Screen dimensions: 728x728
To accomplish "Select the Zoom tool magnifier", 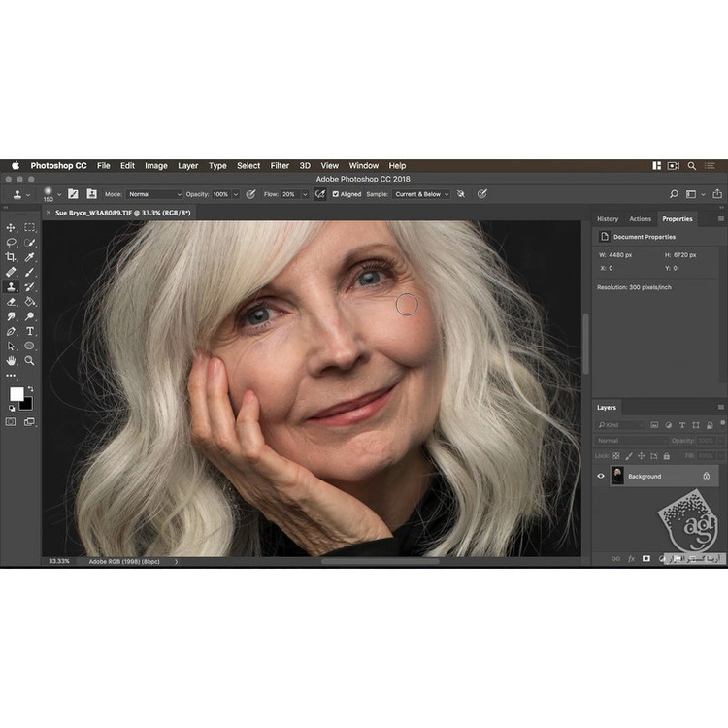I will [30, 360].
